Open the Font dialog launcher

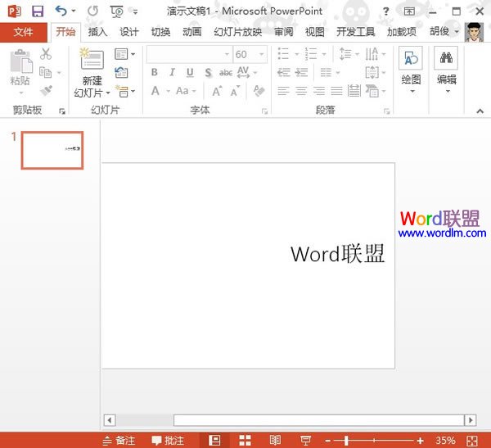(x=264, y=111)
